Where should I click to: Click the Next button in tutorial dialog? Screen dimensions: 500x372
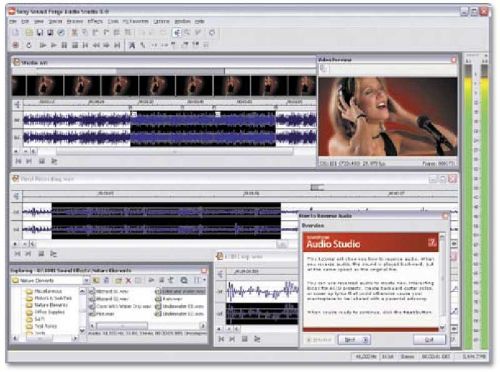click(354, 340)
